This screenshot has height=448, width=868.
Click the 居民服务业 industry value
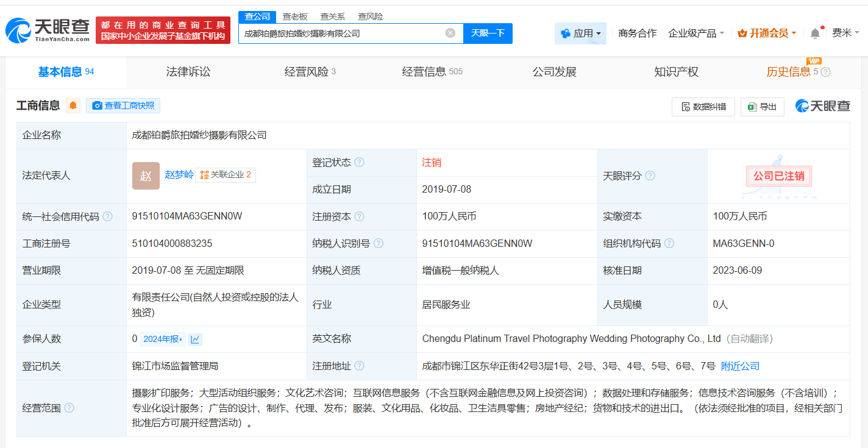coord(446,305)
